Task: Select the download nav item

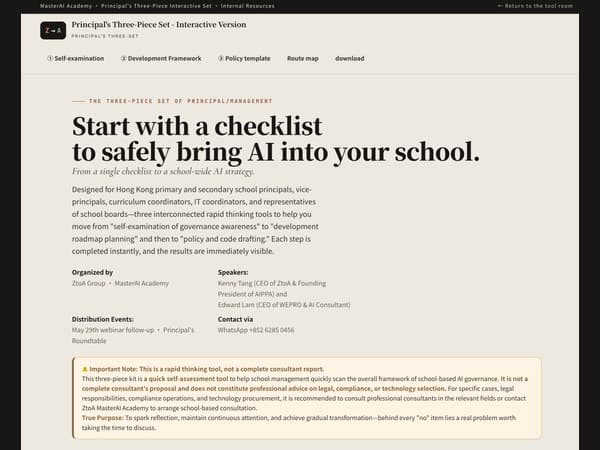Action: click(x=350, y=59)
